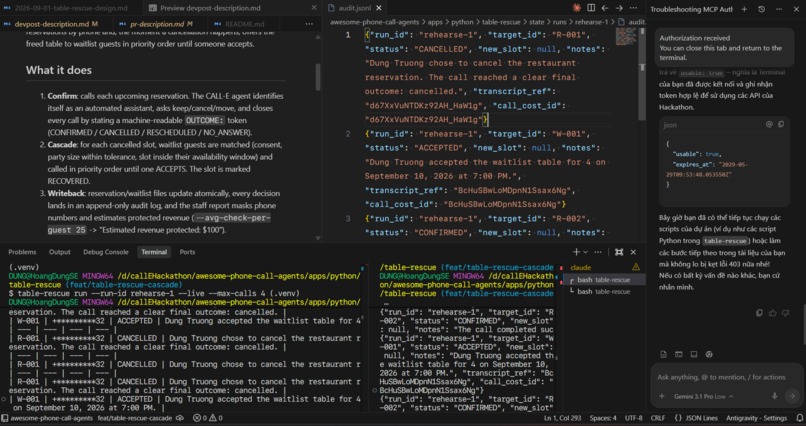Image resolution: width=806 pixels, height=426 pixels.
Task: Click the sync changes cloud icon
Action: point(180,418)
